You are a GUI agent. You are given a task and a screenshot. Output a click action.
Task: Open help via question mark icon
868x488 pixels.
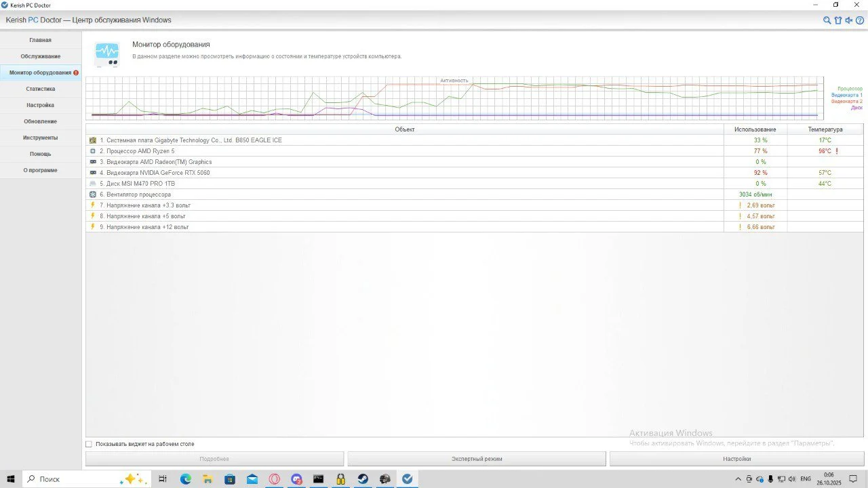860,20
